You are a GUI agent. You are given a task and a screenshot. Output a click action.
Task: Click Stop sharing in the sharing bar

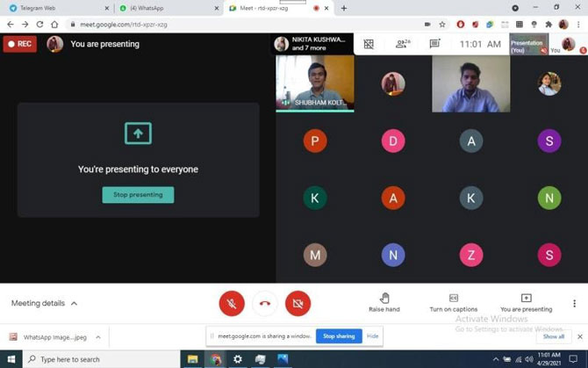[x=338, y=336]
